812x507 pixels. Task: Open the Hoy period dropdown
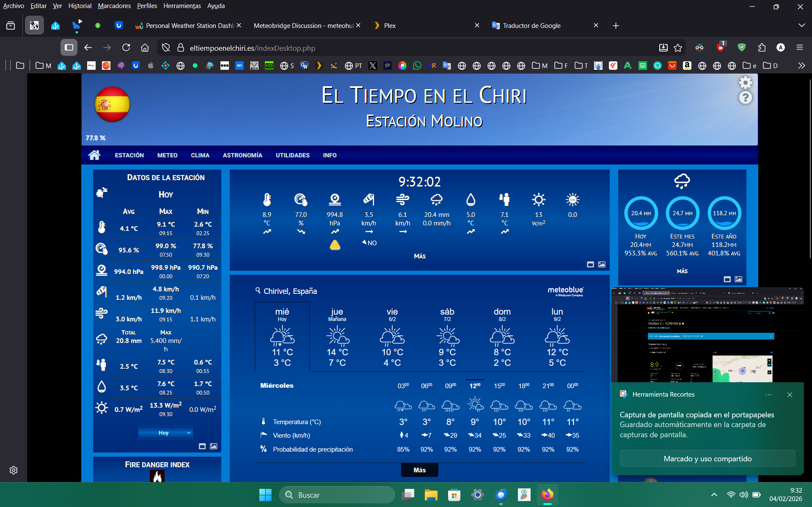165,432
